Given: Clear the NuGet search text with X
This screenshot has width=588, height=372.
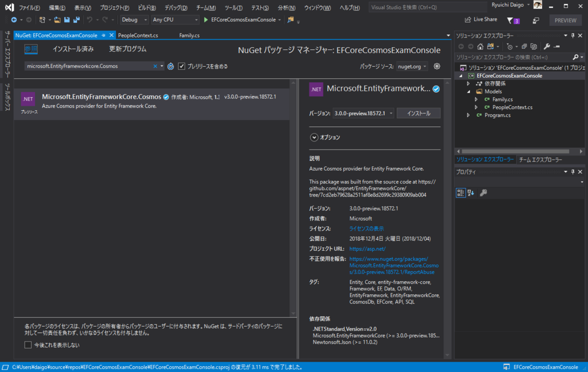Looking at the screenshot, I should tap(155, 67).
